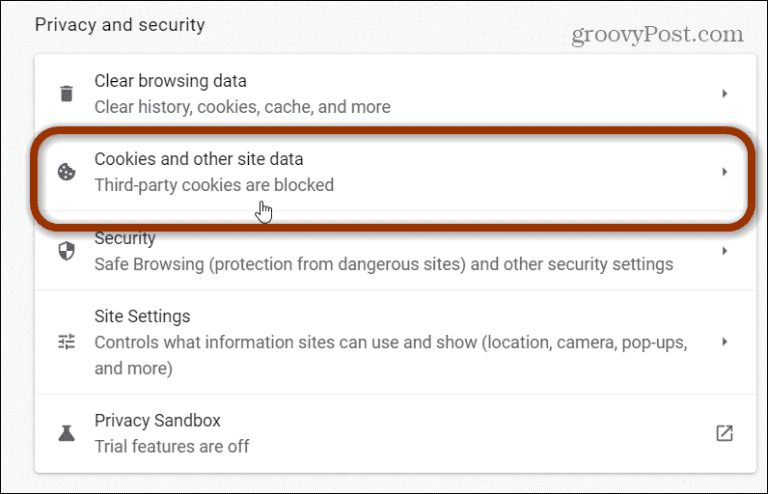The width and height of the screenshot is (768, 494).
Task: Click the cookie icon
Action: (x=67, y=172)
